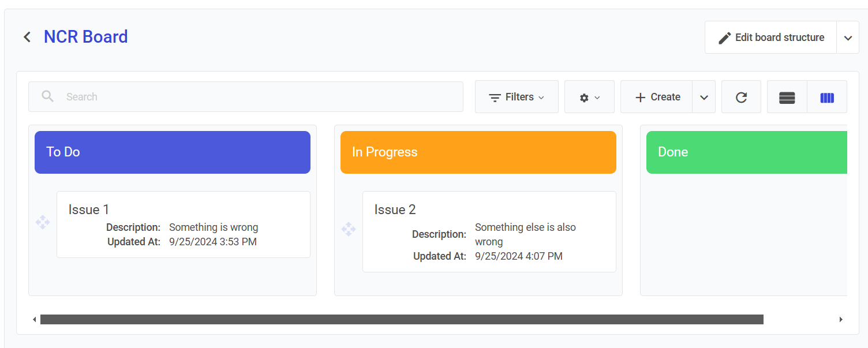This screenshot has height=348, width=868.
Task: Open the Filters dropdown
Action: click(x=517, y=97)
